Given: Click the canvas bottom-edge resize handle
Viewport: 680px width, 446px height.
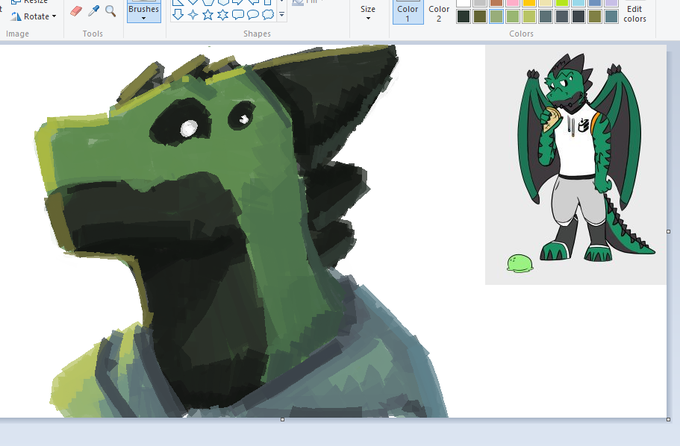Looking at the screenshot, I should (x=282, y=420).
